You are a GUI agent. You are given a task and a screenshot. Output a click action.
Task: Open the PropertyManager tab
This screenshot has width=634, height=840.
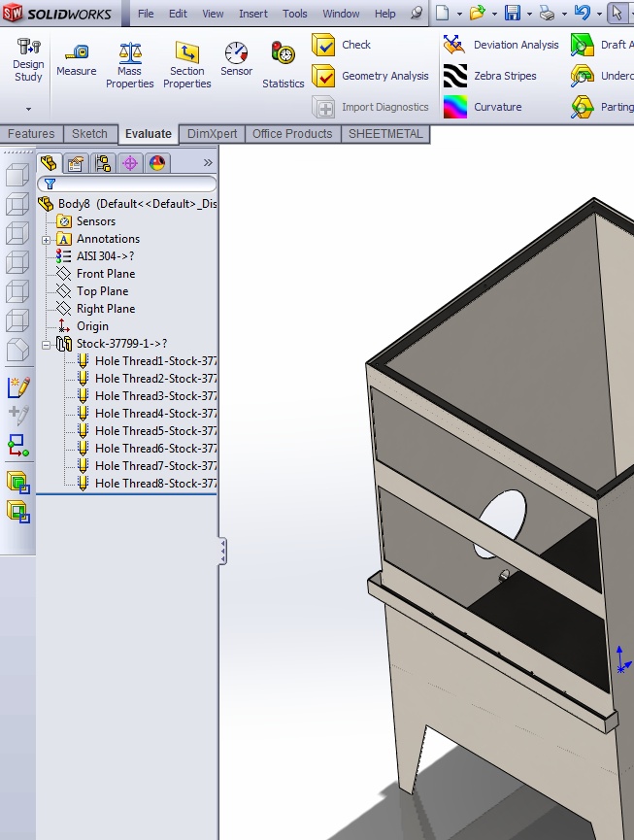pos(76,163)
